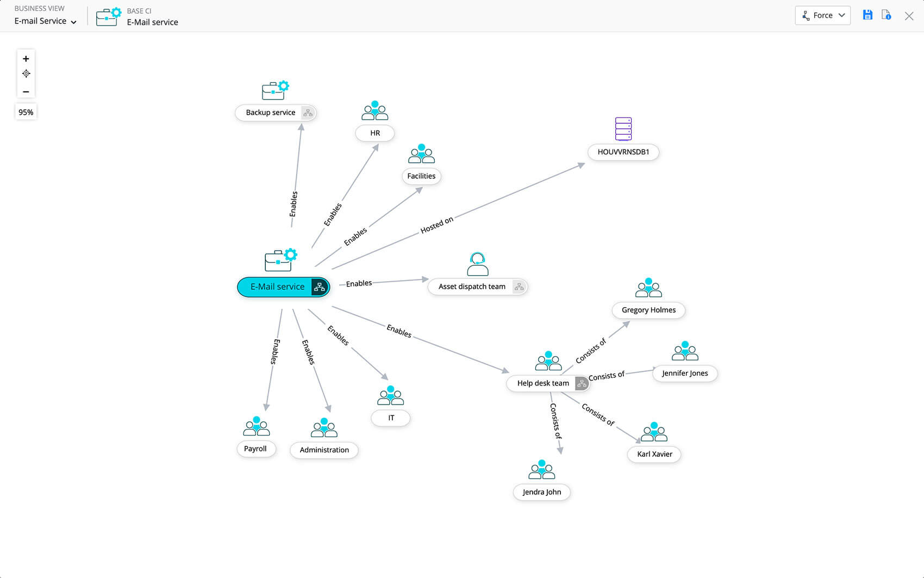The height and width of the screenshot is (578, 924).
Task: Toggle the expand badge on E-Mail service
Action: tap(317, 287)
